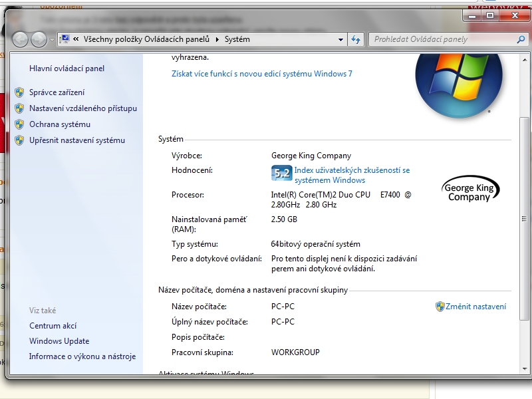Click the refresh icon beside address bar
The width and height of the screenshot is (532, 399).
[356, 39]
